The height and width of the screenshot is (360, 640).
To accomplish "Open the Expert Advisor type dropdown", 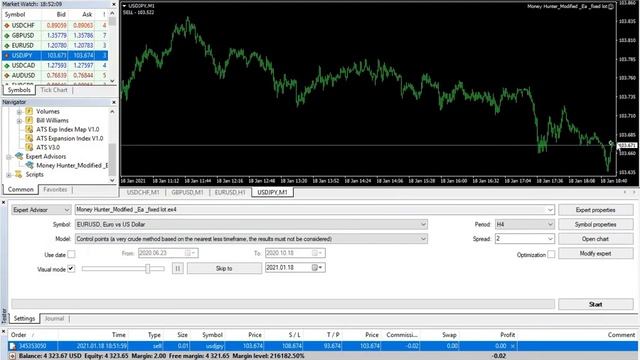I will tap(41, 210).
